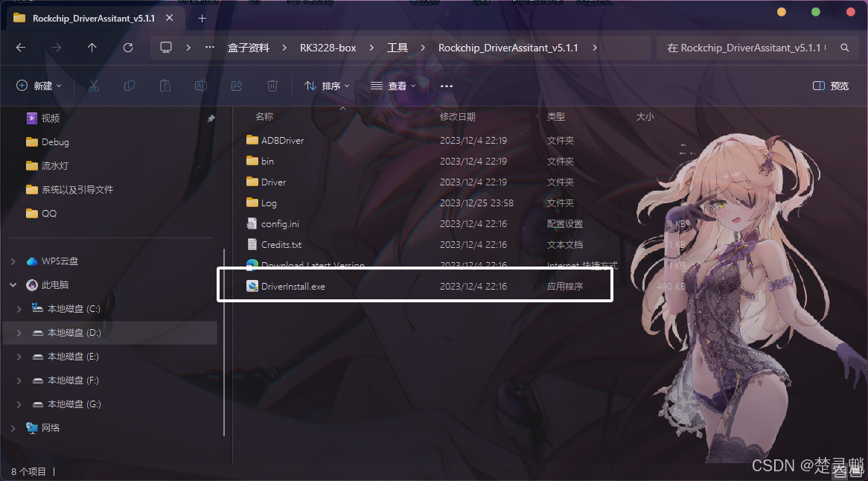
Task: Select 本地磁盘 (G:) in the sidebar
Action: coord(74,404)
